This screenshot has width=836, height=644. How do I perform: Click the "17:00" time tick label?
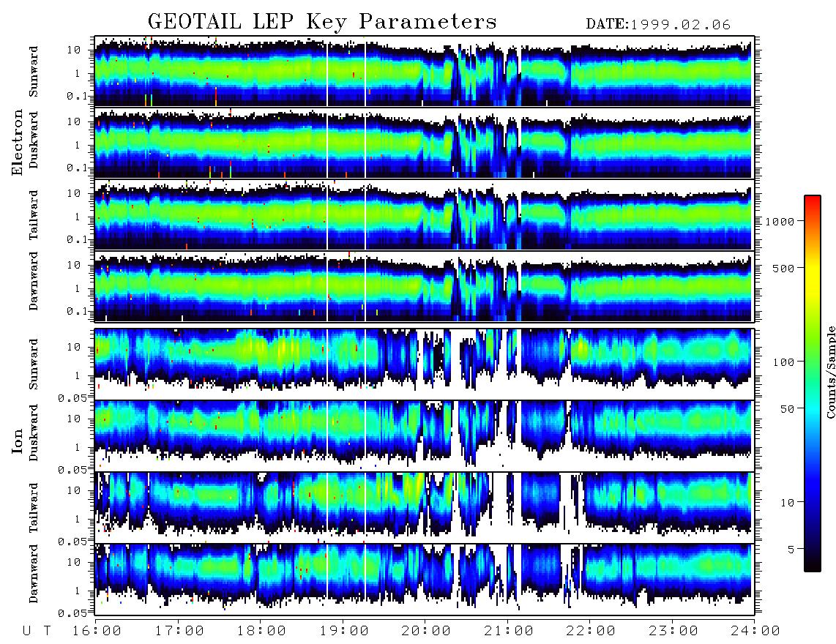click(179, 631)
